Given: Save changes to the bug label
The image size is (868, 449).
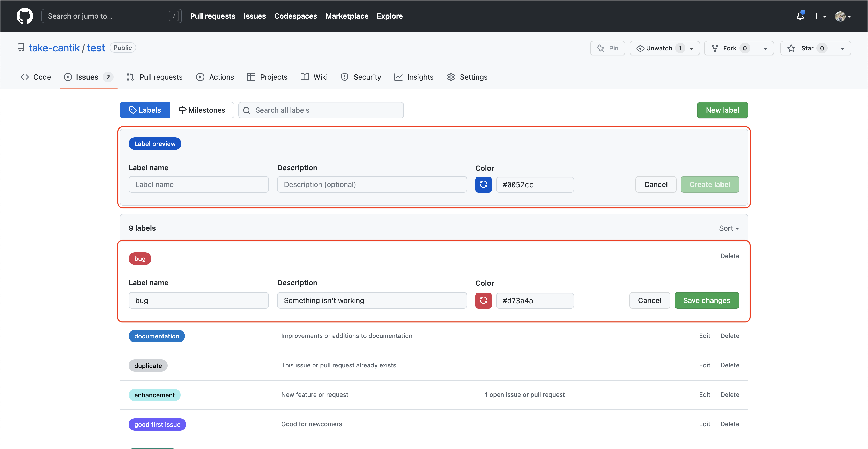Looking at the screenshot, I should click(x=707, y=300).
